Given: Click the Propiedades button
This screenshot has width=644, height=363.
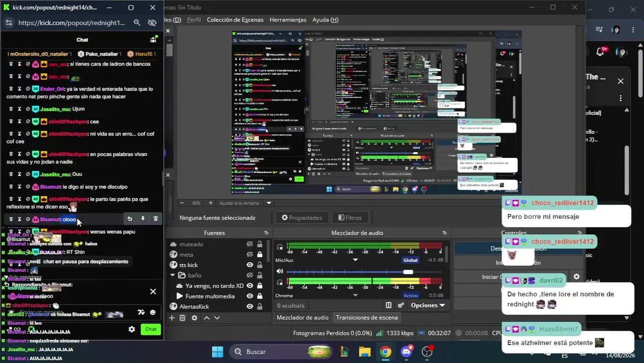Looking at the screenshot, I should (x=301, y=218).
